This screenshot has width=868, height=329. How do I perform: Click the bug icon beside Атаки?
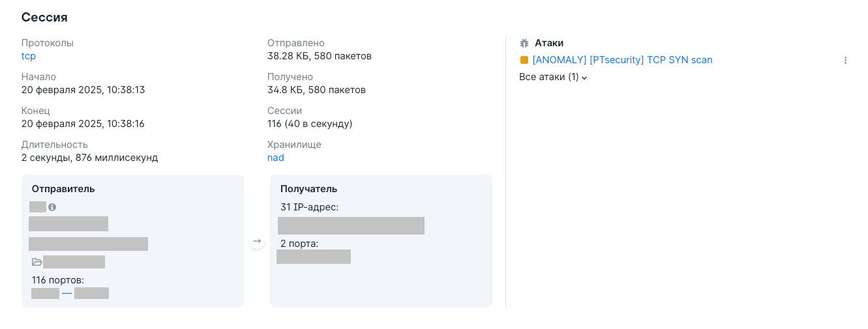click(x=524, y=43)
